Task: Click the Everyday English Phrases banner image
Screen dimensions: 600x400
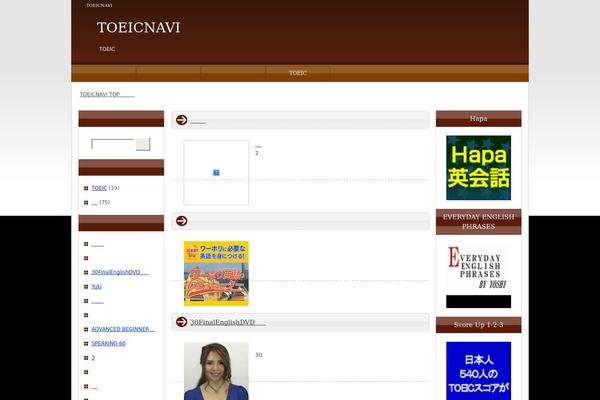Action: point(478,276)
